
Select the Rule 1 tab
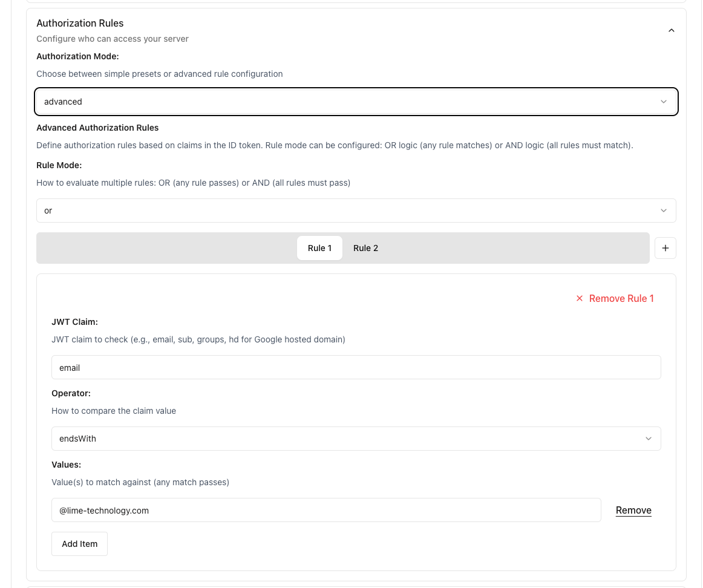click(319, 247)
